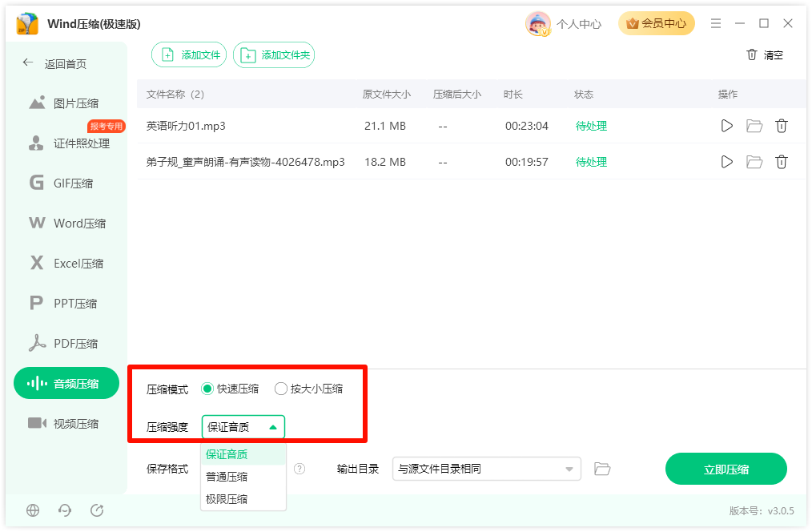Collapse the 压缩强度 dropdown
The width and height of the screenshot is (812, 532).
point(243,427)
